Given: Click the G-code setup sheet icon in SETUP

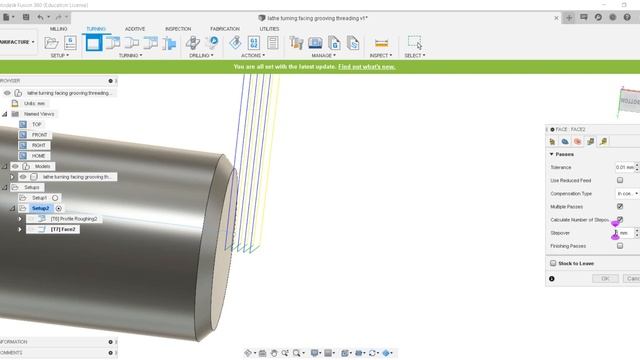Looking at the screenshot, I should [x=70, y=42].
